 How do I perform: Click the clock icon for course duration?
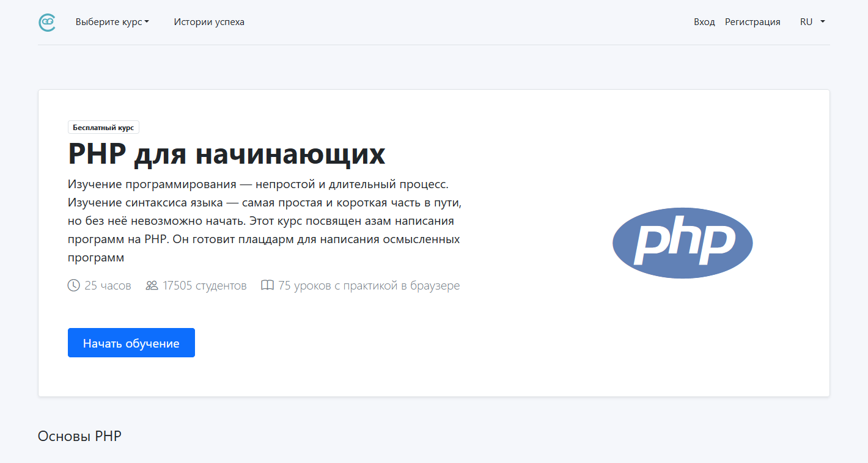73,285
